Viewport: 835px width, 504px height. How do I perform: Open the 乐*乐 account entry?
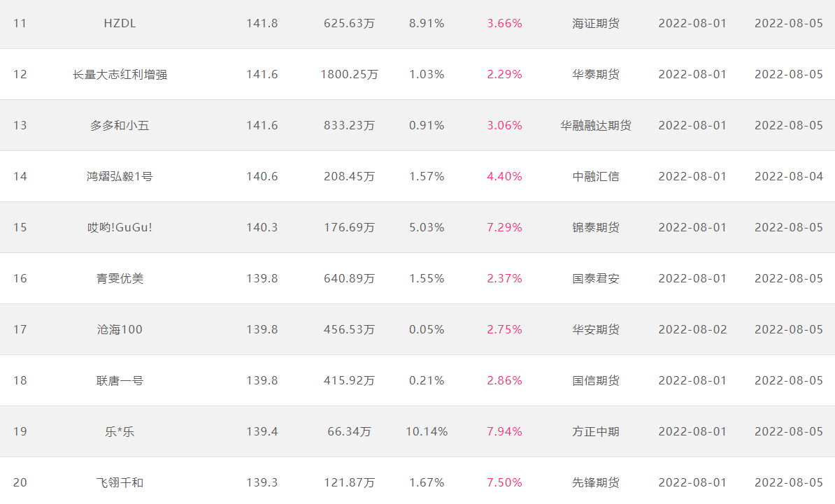point(120,431)
